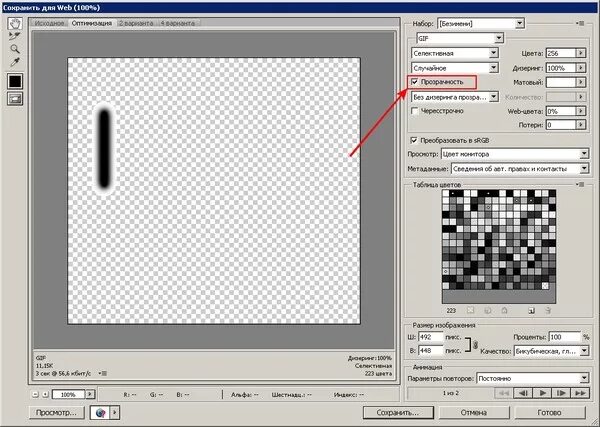Open the preview download speed menu
The width and height of the screenshot is (600, 427).
point(103,373)
